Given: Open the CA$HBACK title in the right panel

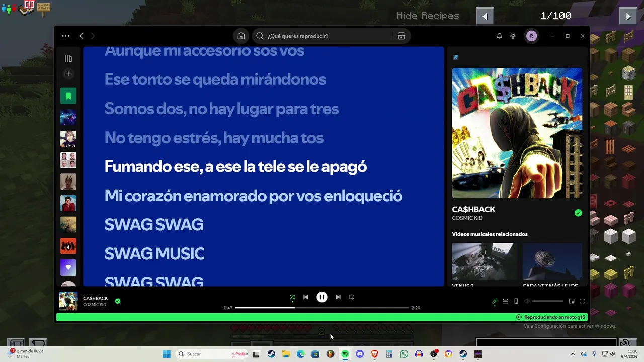Looking at the screenshot, I should coord(473,209).
